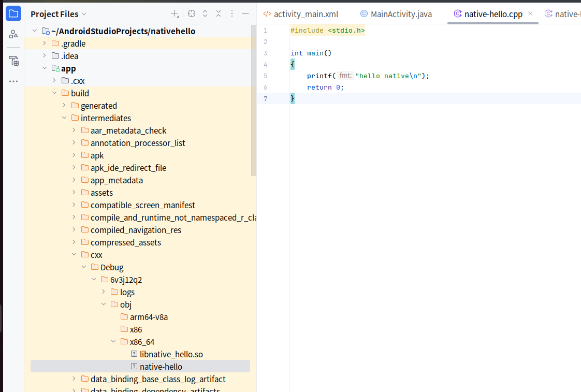Open the Resource Manager sidebar icon
Viewport: 581px width, 392px height.
(13, 35)
